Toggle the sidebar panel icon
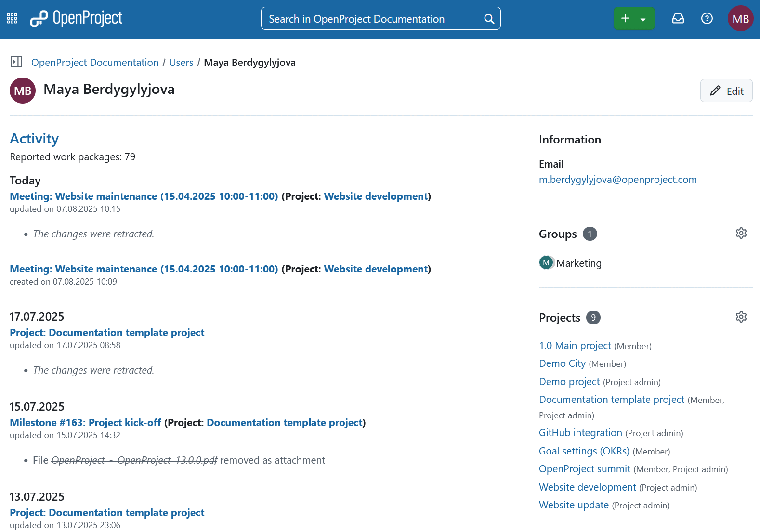Image resolution: width=760 pixels, height=532 pixels. (16, 62)
